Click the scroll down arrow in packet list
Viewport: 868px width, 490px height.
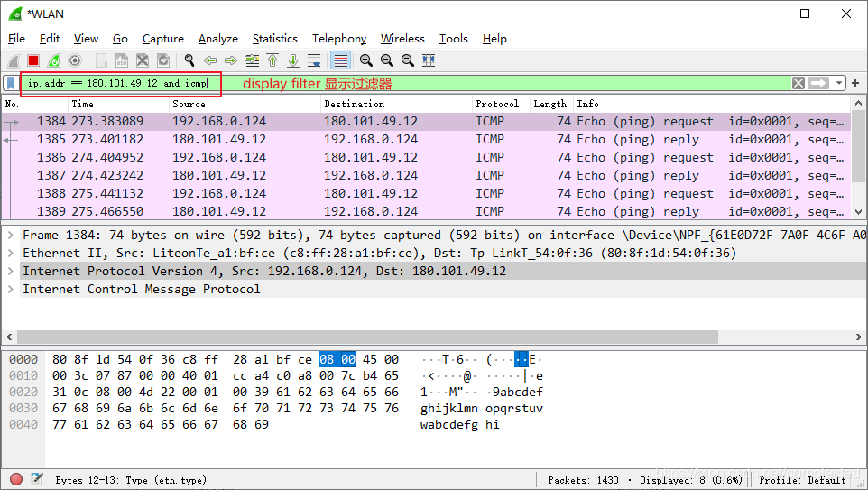pos(858,211)
